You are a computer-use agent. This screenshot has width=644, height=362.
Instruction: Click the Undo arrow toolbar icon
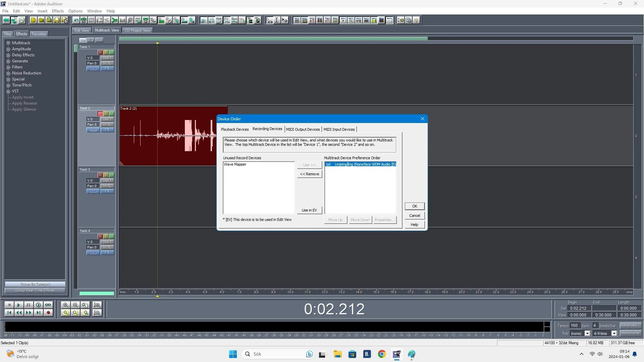pos(76,20)
